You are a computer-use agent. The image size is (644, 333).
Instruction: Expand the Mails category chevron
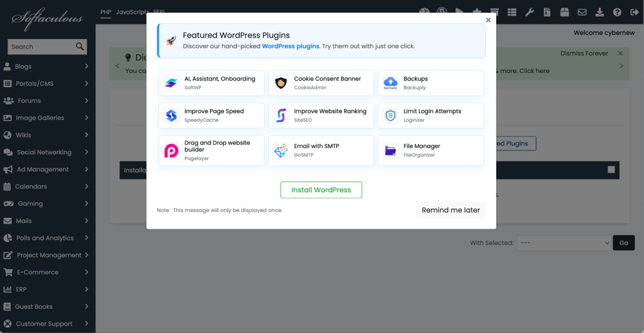pyautogui.click(x=87, y=221)
